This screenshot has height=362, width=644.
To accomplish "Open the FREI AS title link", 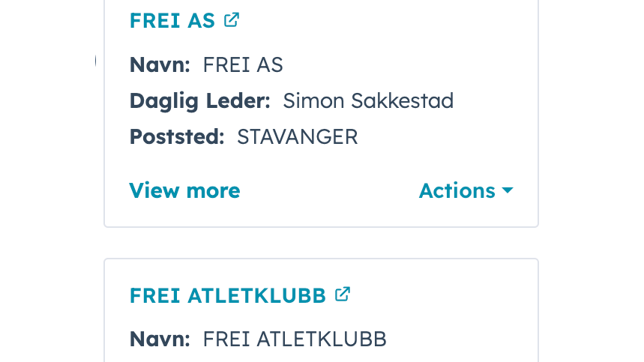I will point(172,21).
